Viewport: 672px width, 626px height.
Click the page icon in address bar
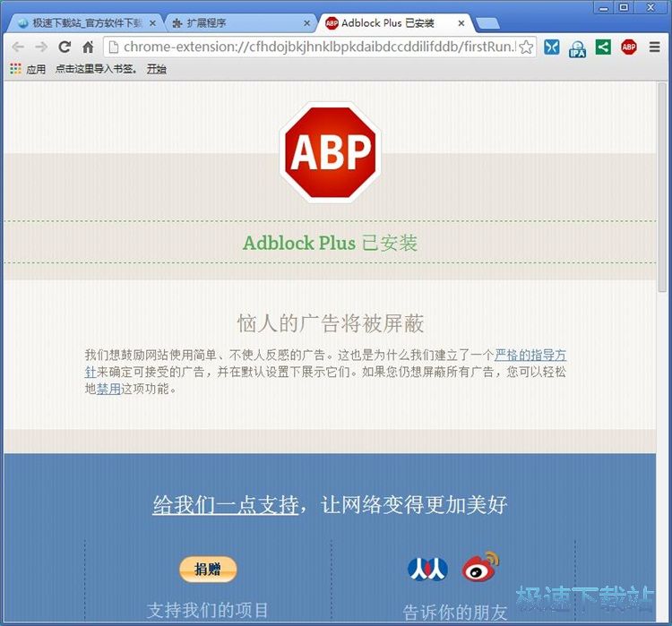click(114, 47)
